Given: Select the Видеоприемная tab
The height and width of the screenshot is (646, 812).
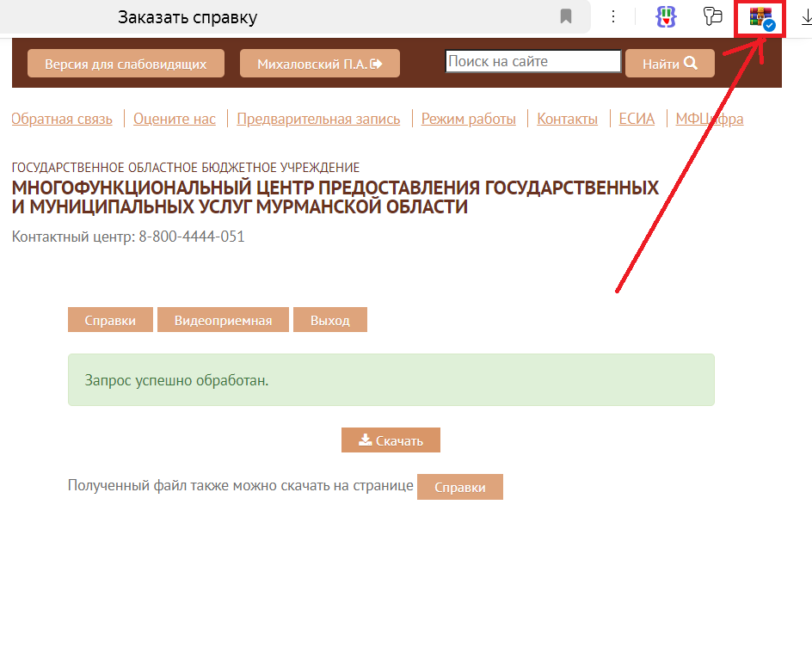Looking at the screenshot, I should (x=223, y=320).
